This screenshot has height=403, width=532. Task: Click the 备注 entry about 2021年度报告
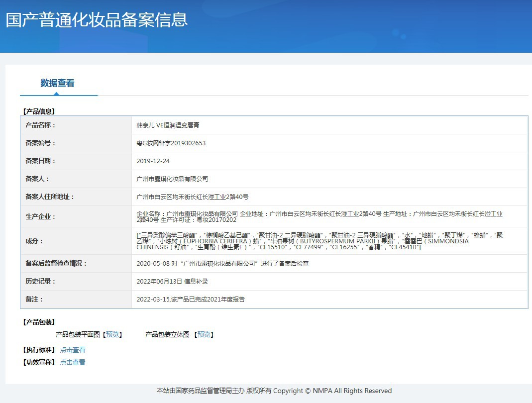click(x=190, y=299)
